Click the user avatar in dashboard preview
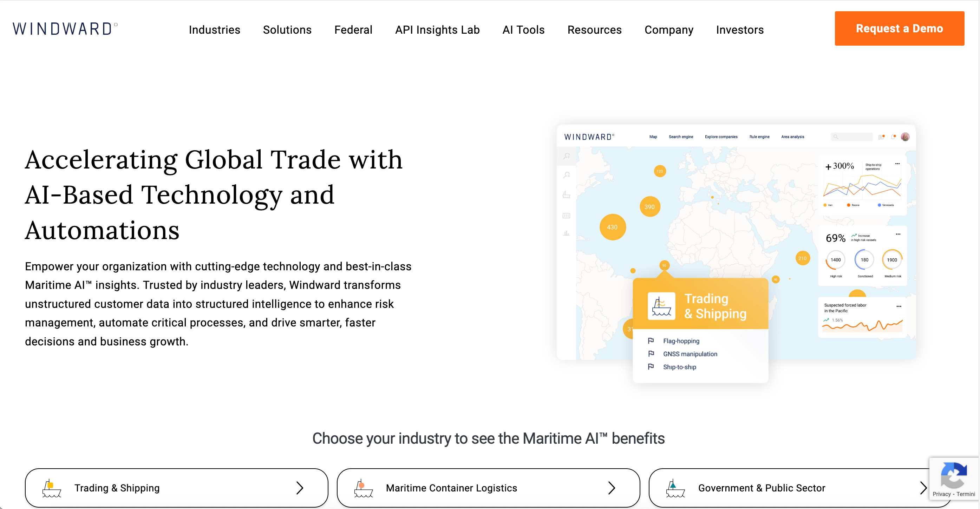This screenshot has width=980, height=509. 905,137
